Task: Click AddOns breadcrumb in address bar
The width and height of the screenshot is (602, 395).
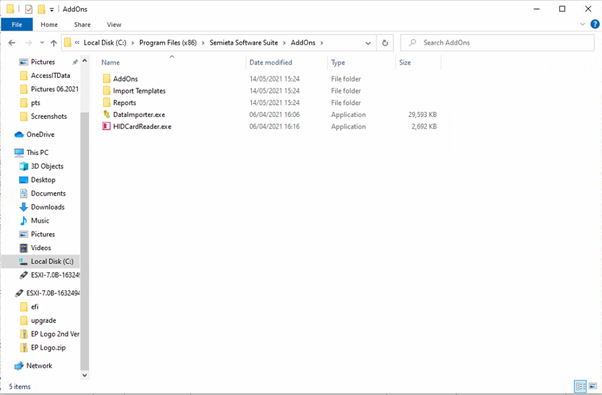Action: tap(303, 43)
